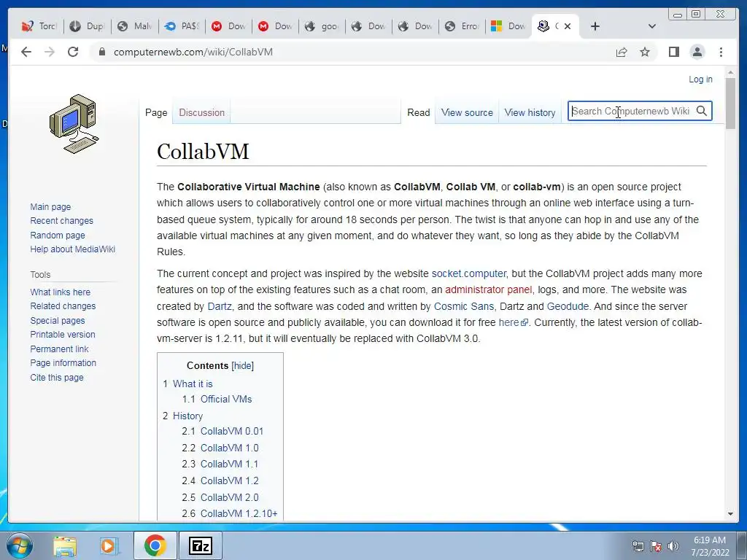Image resolution: width=747 pixels, height=560 pixels.
Task: Open the Chrome three-dot menu
Action: (721, 52)
